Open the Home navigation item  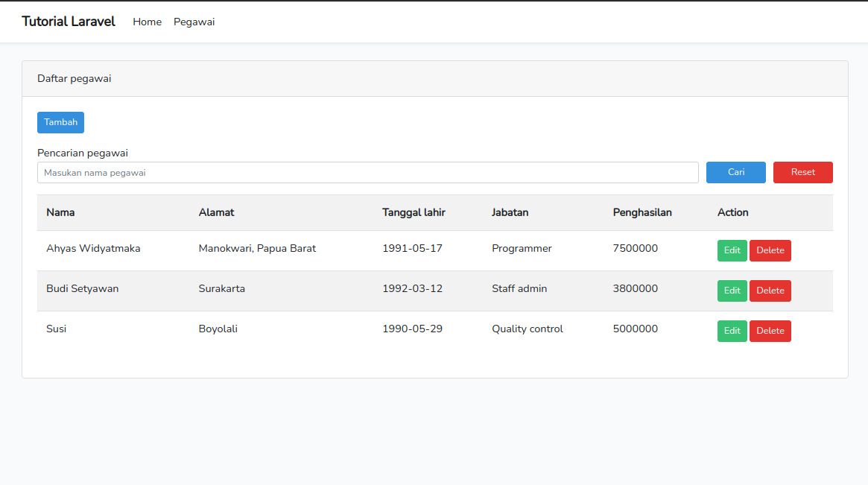pos(147,22)
